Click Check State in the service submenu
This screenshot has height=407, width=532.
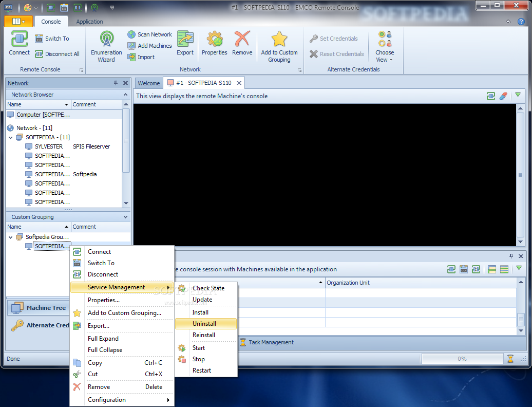coord(206,288)
